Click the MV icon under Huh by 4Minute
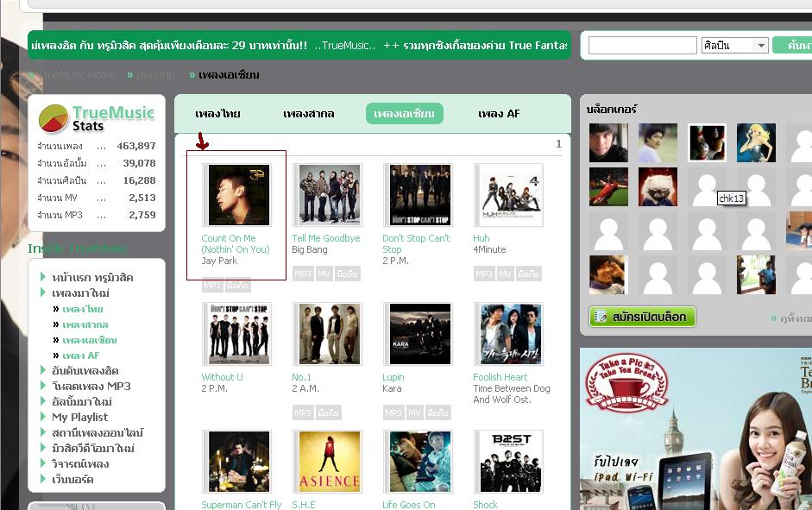The width and height of the screenshot is (812, 510). 505,274
